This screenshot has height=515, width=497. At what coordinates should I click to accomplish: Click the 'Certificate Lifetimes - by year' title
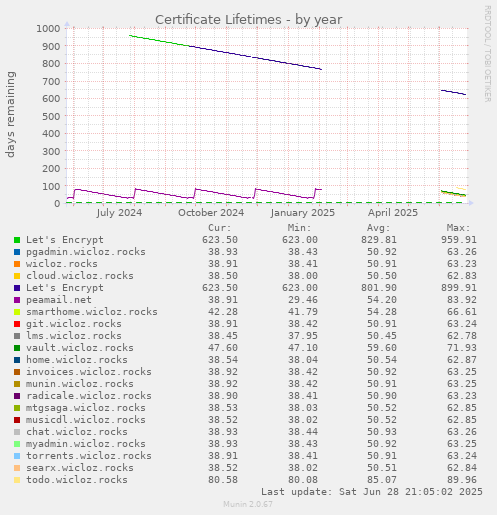249,20
